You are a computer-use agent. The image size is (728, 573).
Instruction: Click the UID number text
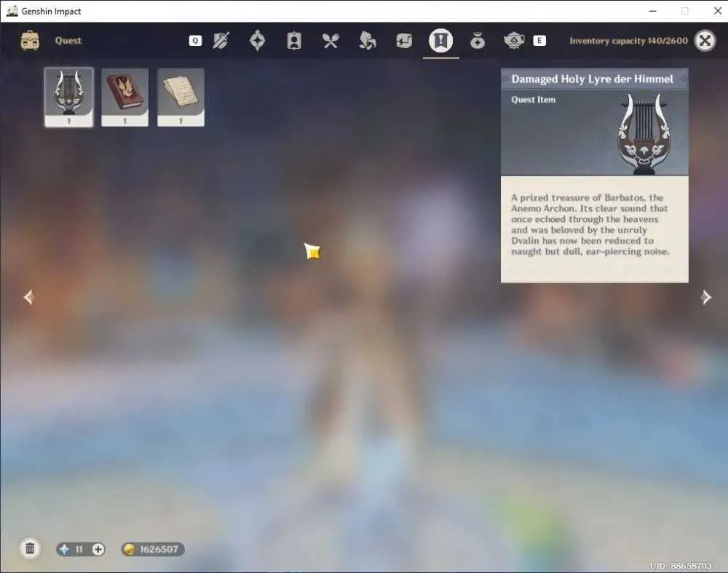680,566
